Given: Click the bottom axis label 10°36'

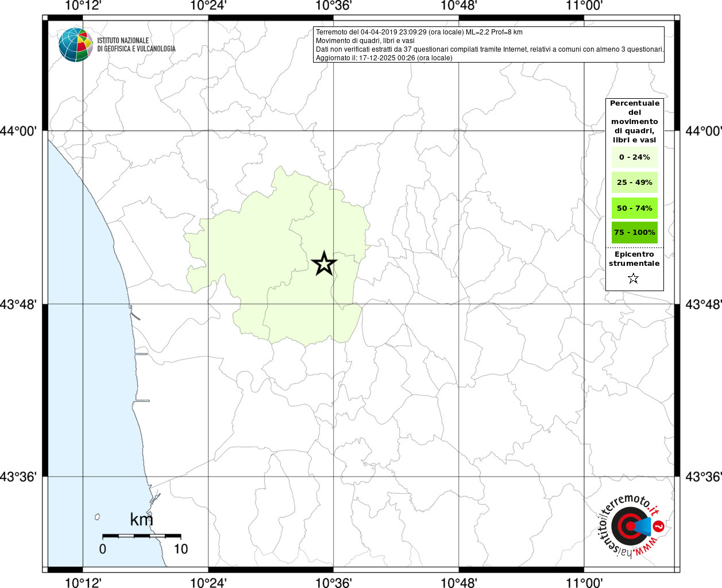Looking at the screenshot, I should pos(334,583).
